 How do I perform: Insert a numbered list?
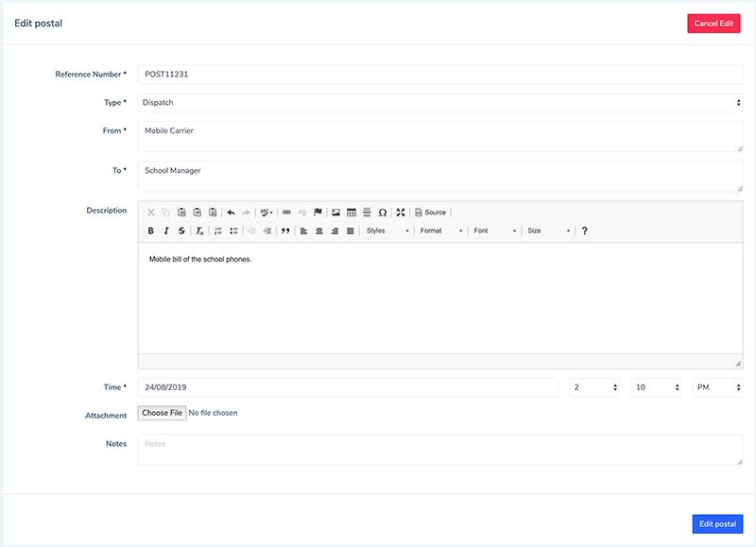click(218, 231)
